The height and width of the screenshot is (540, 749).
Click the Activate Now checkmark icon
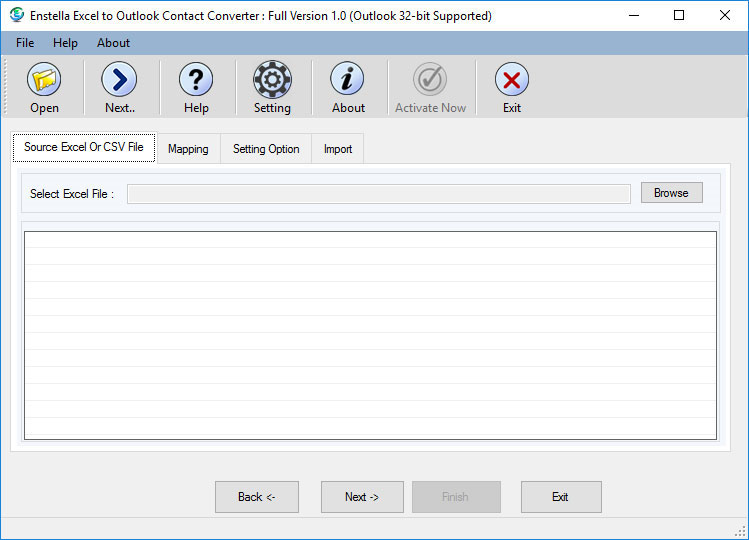pyautogui.click(x=430, y=79)
